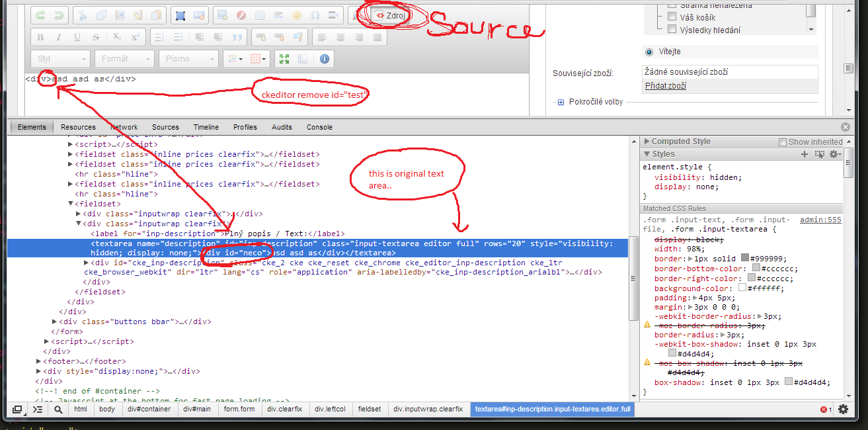Justify text with the justify icon
Image resolution: width=868 pixels, height=430 pixels.
(x=377, y=37)
